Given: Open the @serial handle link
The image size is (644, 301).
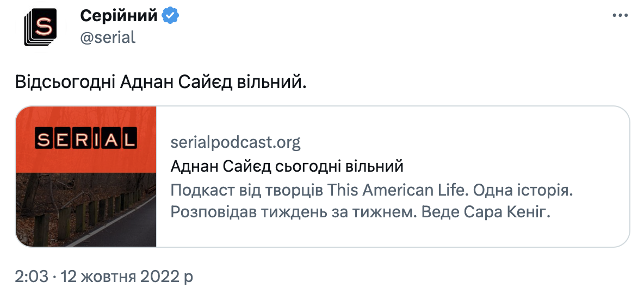Looking at the screenshot, I should tap(108, 37).
